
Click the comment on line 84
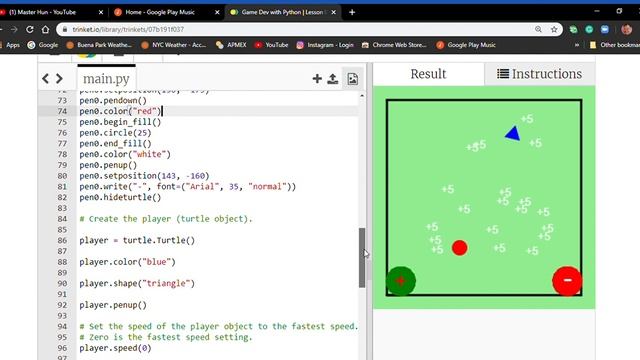pyautogui.click(x=166, y=219)
